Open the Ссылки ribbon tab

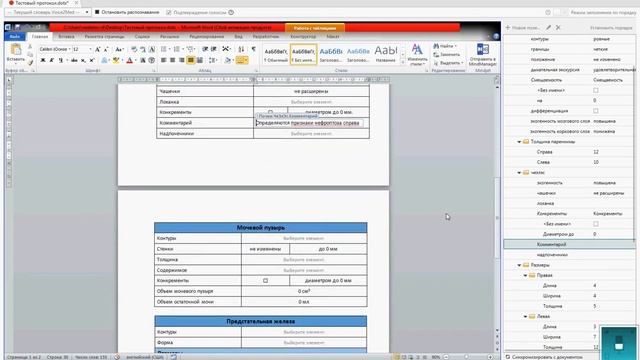point(142,36)
